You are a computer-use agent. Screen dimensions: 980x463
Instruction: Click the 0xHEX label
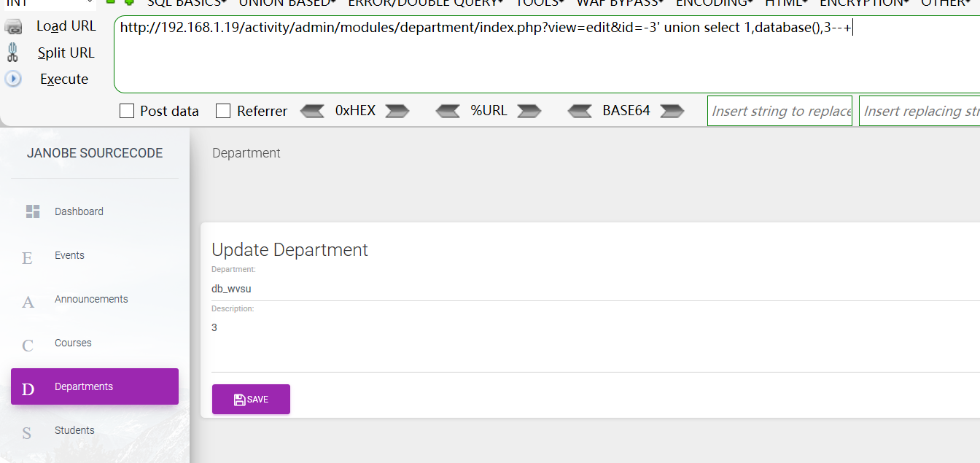[355, 111]
